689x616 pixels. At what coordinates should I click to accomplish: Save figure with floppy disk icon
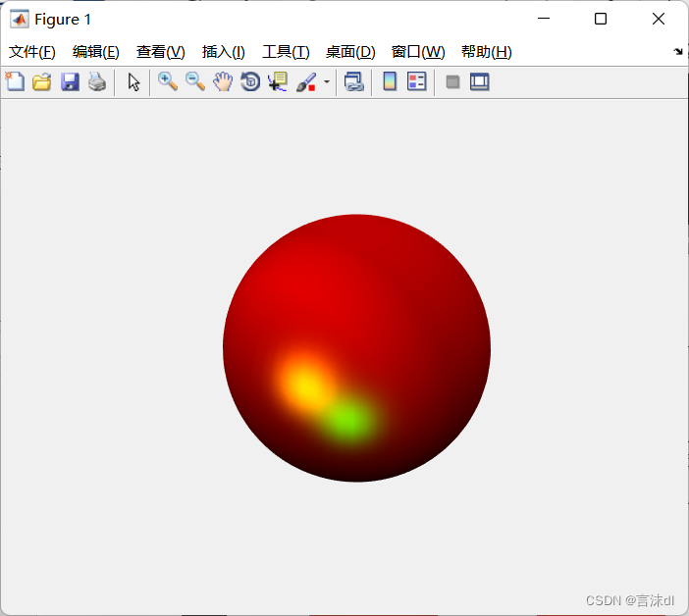[x=70, y=82]
